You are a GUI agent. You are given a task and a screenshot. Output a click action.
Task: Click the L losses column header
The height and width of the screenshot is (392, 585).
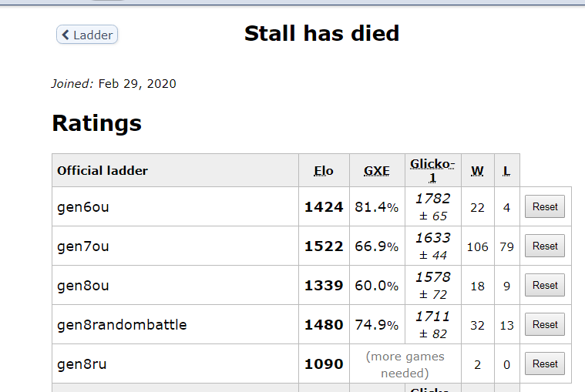(x=506, y=171)
